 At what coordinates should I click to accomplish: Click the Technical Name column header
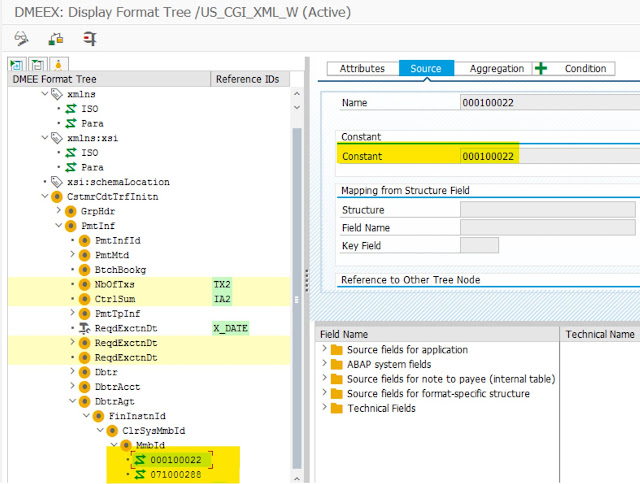(600, 334)
